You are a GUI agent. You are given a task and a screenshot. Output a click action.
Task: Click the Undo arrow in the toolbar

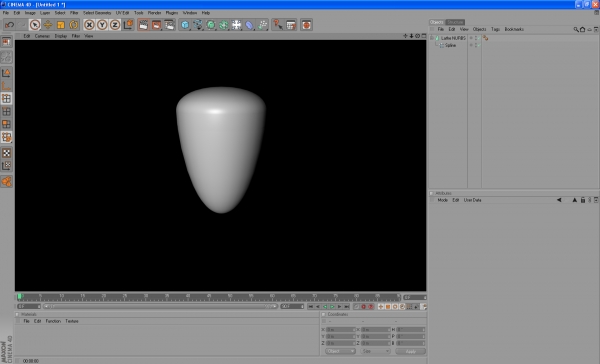point(9,25)
